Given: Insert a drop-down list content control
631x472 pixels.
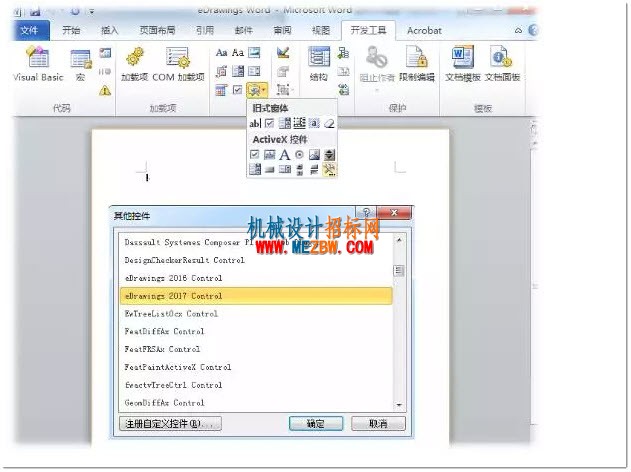Looking at the screenshot, I should tap(254, 72).
